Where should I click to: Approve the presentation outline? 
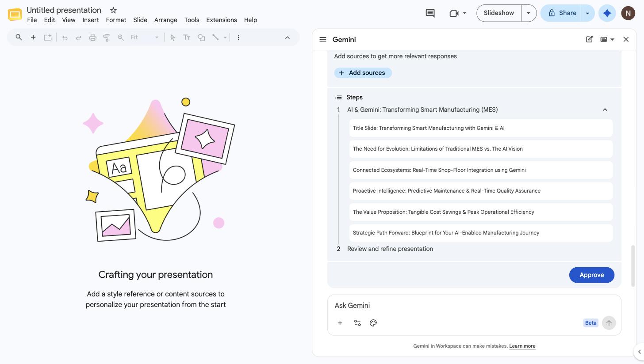[x=592, y=275]
